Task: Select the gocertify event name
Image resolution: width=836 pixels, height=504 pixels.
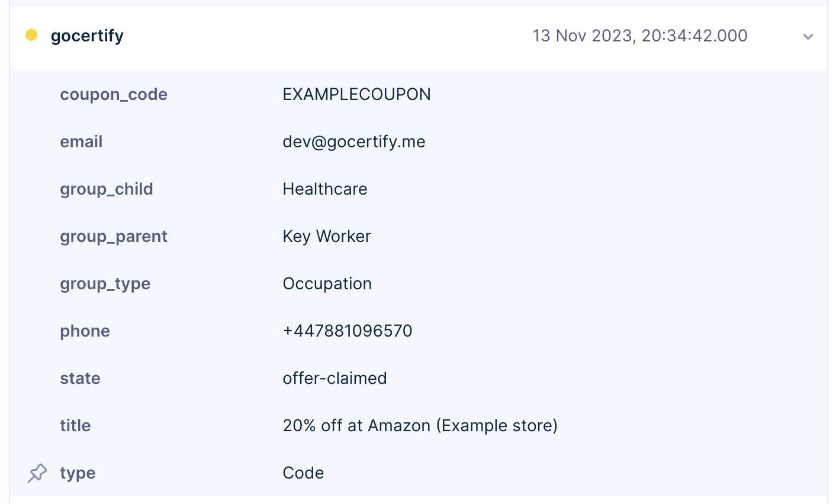Action: click(x=88, y=36)
